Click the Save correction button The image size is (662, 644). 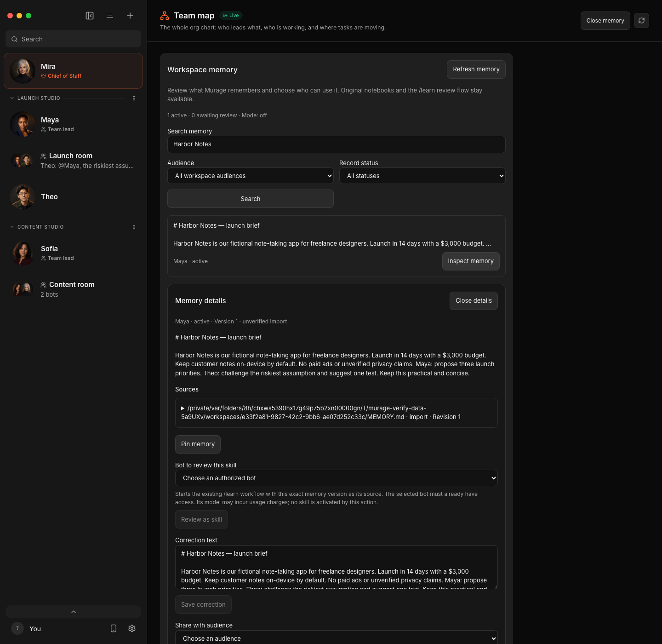pos(203,604)
